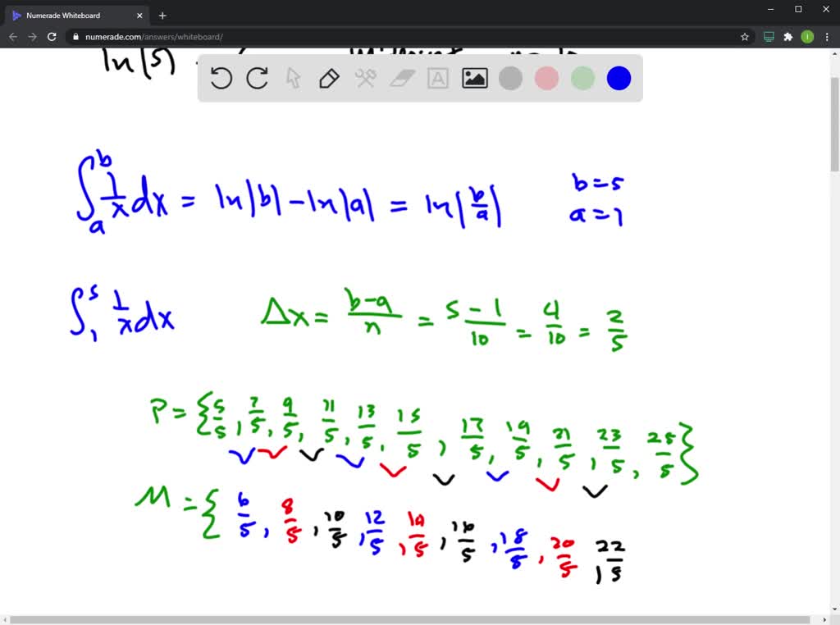The image size is (840, 625).
Task: Open the shapes tools icon
Action: pyautogui.click(x=364, y=78)
